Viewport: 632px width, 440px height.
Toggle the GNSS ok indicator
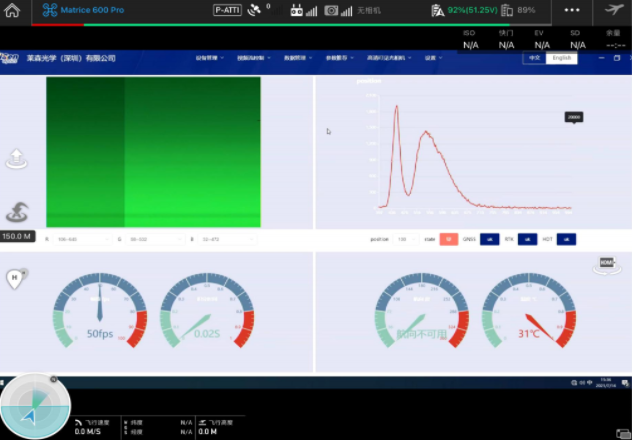tap(489, 239)
